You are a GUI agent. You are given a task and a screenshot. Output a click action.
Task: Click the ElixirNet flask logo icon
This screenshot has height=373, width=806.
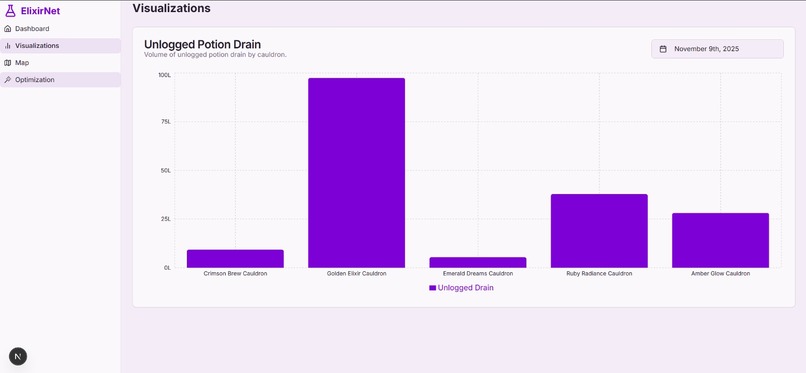(10, 11)
